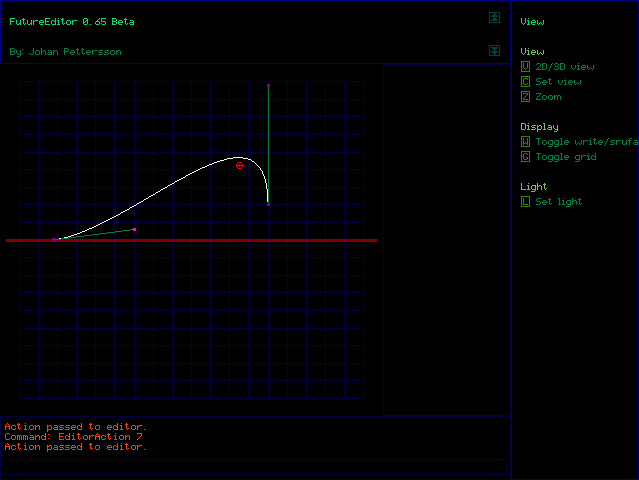639x480 pixels.
Task: Click the 2D/3D view label
Action: pos(564,67)
